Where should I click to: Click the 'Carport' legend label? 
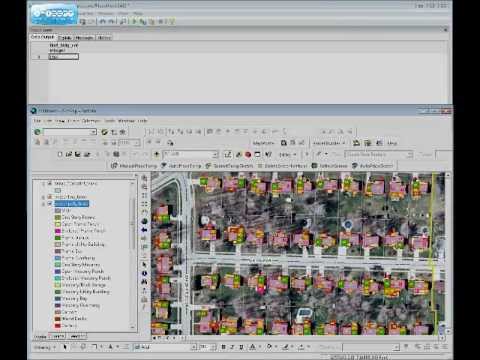69,312
